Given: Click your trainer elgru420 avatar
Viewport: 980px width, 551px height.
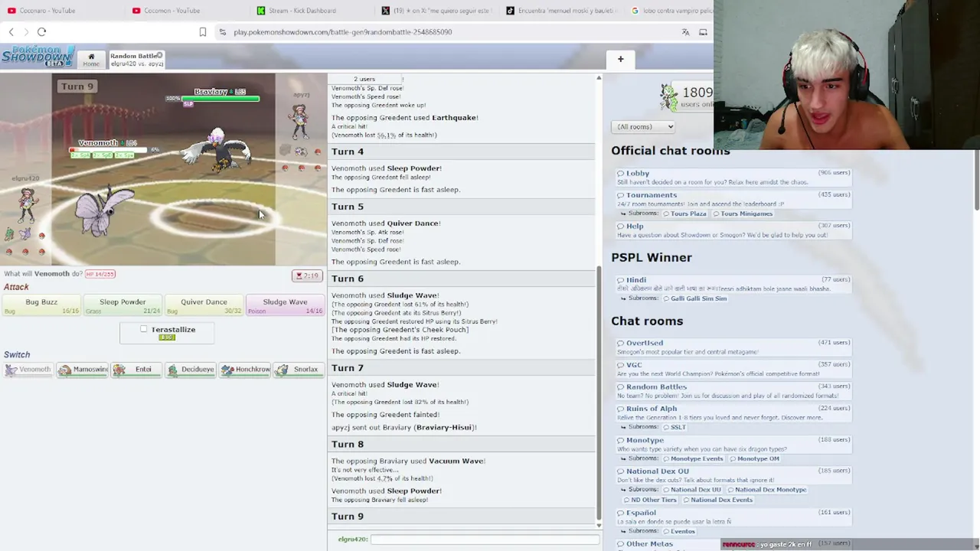Looking at the screenshot, I should 27,205.
